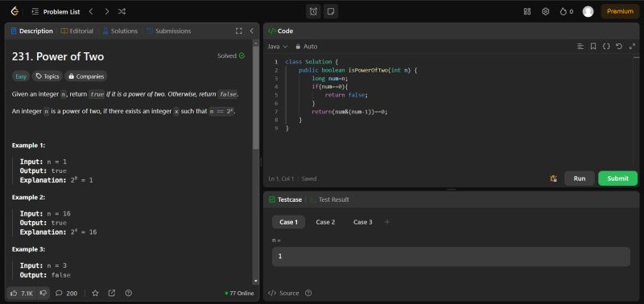Collapse the description panel chevron
Image resolution: width=644 pixels, height=304 pixels.
pyautogui.click(x=252, y=31)
